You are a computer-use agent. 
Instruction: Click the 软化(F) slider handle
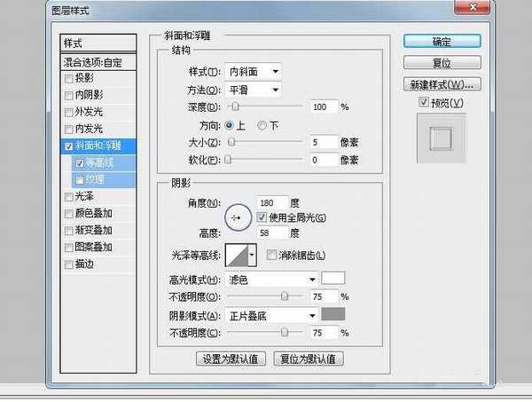[229, 159]
